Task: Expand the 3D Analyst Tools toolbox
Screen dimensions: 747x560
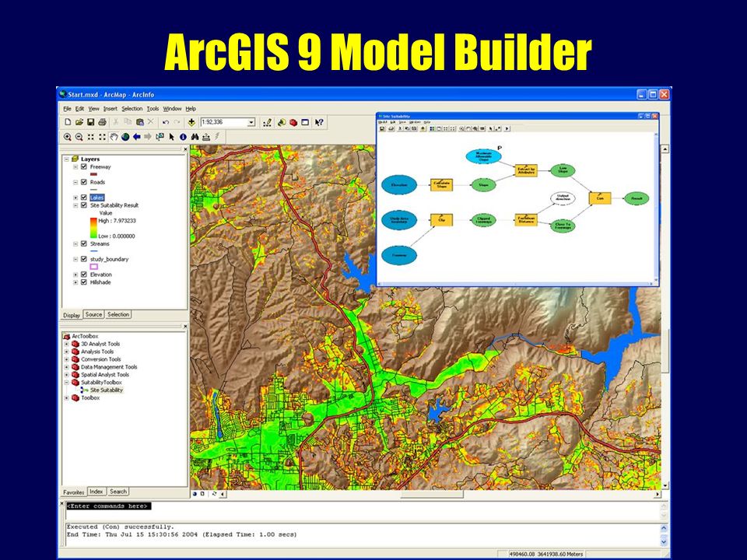Action: click(x=67, y=344)
